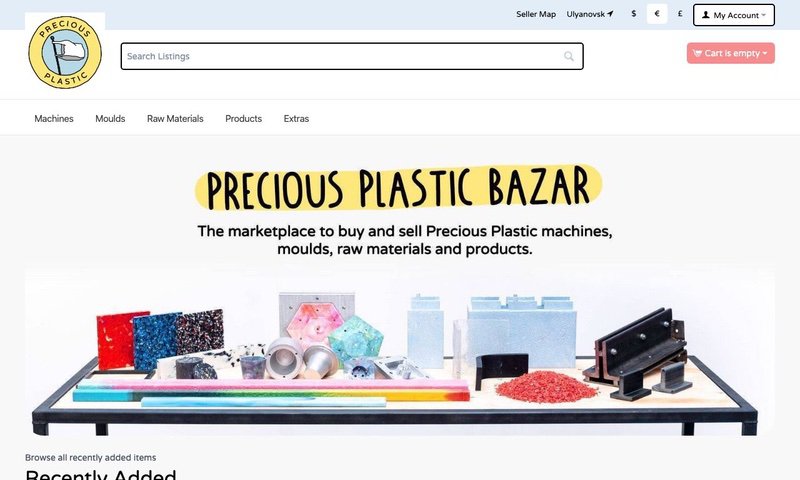Click the Precious Plastic logo

pos(65,52)
